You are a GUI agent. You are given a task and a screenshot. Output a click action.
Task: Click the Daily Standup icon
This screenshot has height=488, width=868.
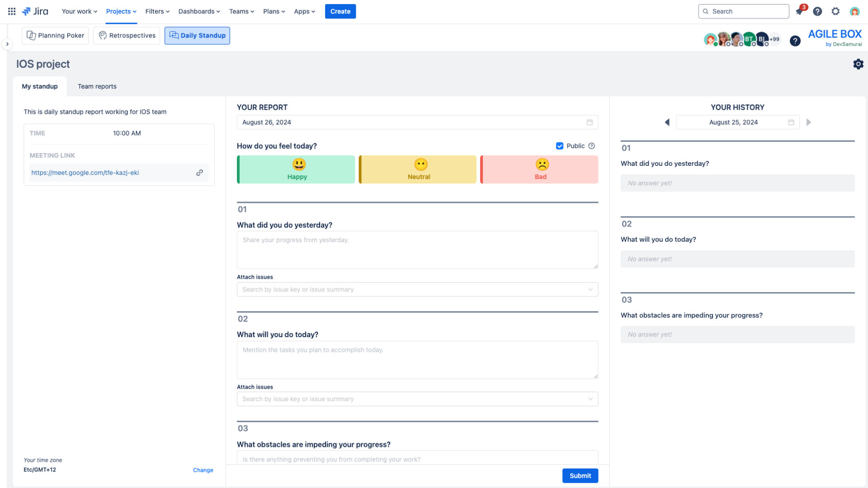click(x=174, y=35)
